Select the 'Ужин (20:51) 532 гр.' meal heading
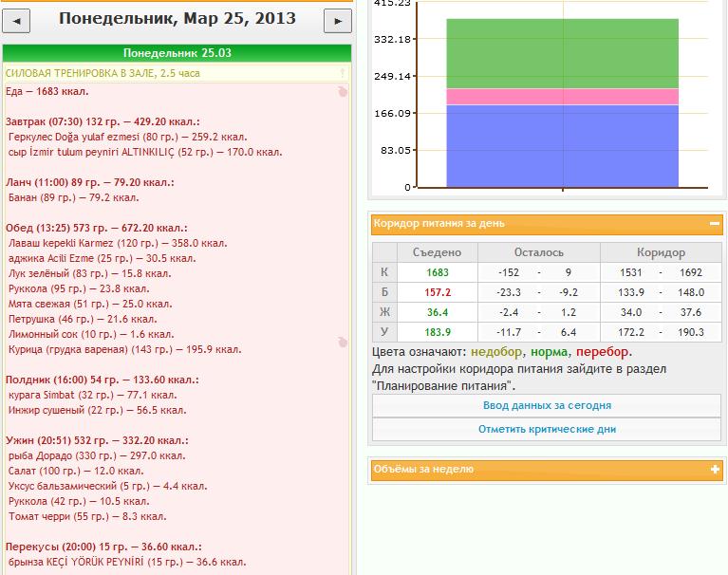Screen dimensions: 728x575 pyautogui.click(x=97, y=440)
